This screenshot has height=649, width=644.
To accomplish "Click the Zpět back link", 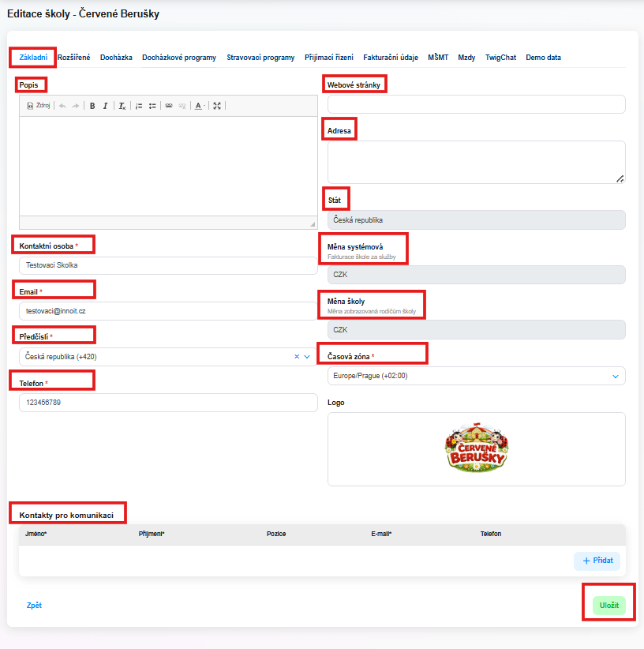I will coord(34,605).
